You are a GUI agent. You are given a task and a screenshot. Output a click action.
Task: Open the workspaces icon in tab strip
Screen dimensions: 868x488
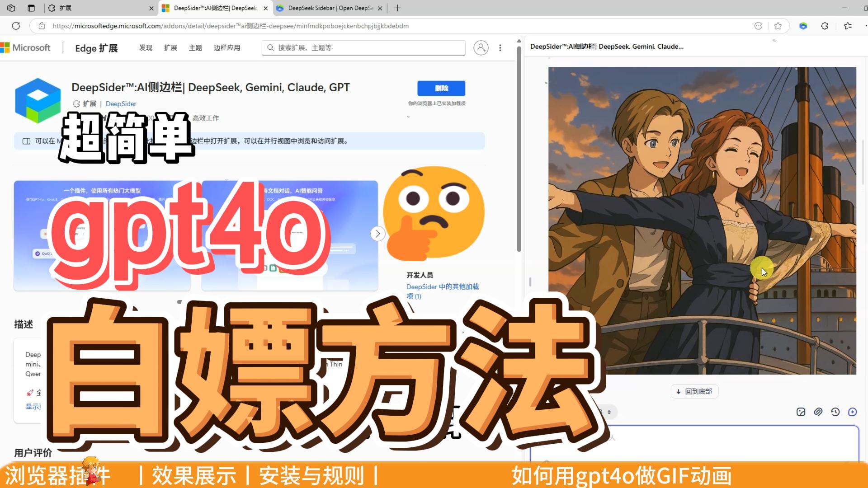tap(11, 8)
